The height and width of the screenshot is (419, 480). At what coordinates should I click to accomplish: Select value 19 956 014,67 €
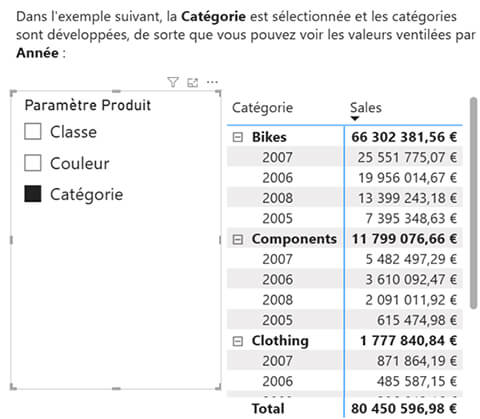(x=407, y=178)
